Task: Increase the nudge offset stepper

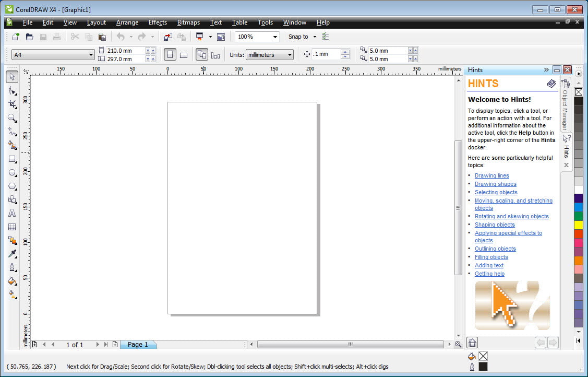Action: [x=345, y=52]
